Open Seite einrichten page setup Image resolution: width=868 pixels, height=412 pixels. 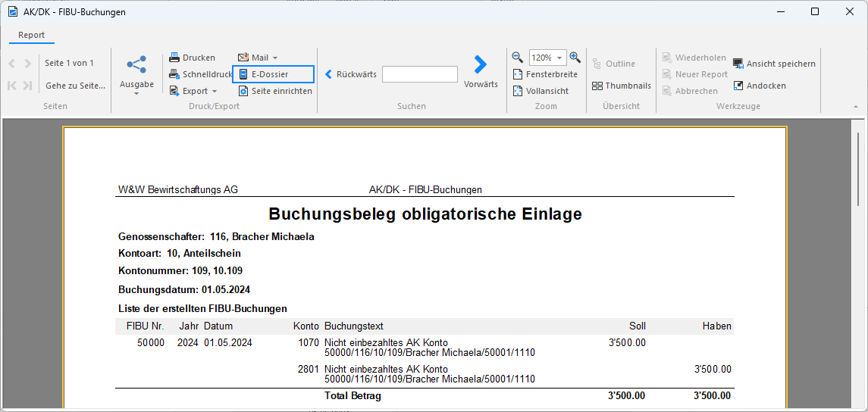[x=275, y=91]
